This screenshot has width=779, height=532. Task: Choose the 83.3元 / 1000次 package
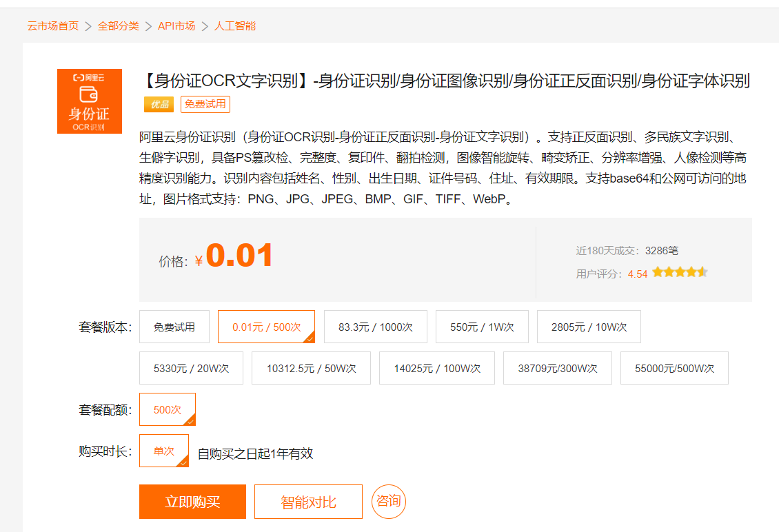[x=376, y=327]
